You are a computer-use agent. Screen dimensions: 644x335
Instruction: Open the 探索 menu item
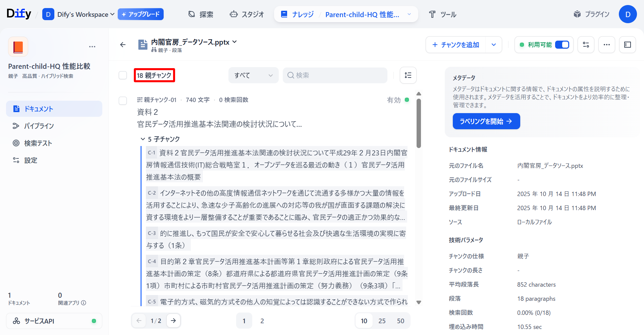click(200, 14)
